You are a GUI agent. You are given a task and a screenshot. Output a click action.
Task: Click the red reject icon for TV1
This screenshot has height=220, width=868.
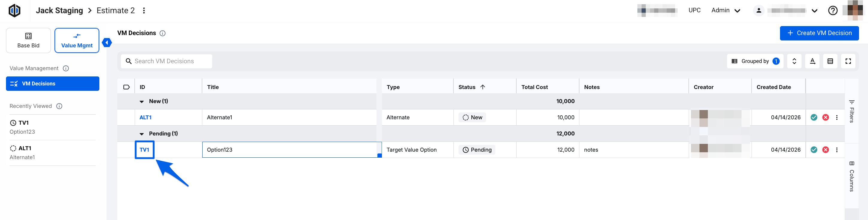tap(825, 150)
